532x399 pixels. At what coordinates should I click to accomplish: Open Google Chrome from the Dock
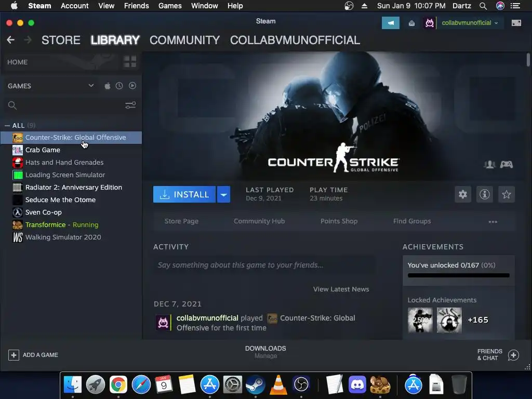pyautogui.click(x=118, y=384)
